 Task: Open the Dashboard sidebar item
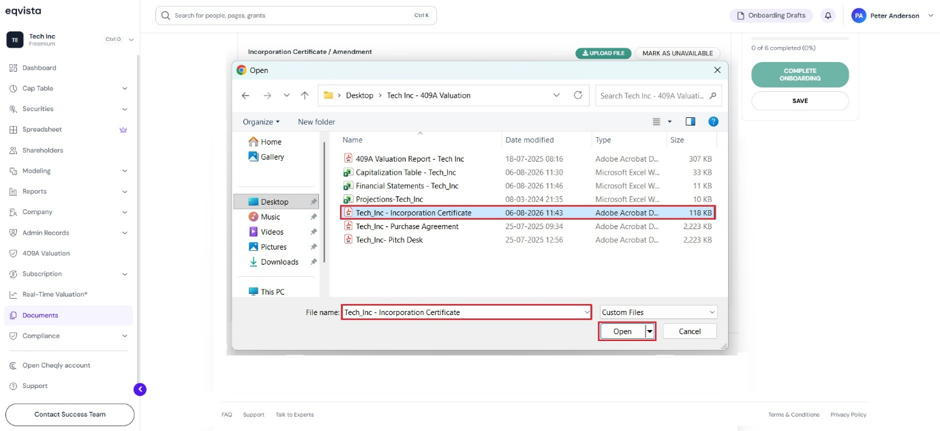tap(40, 68)
